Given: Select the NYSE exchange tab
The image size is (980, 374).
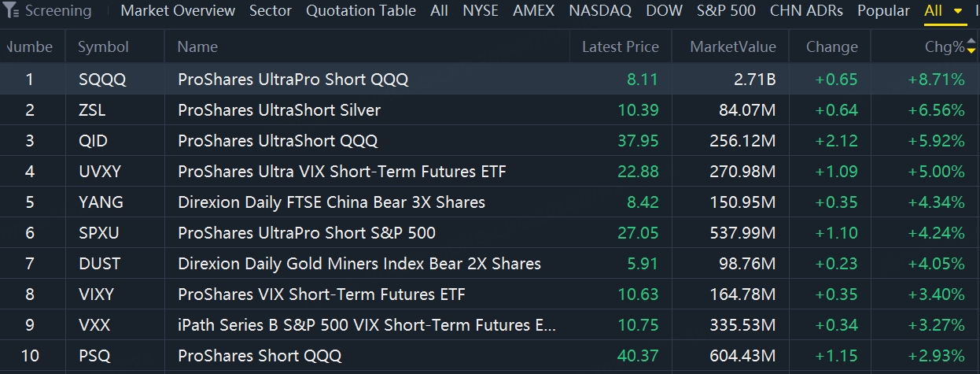Looking at the screenshot, I should (x=481, y=11).
